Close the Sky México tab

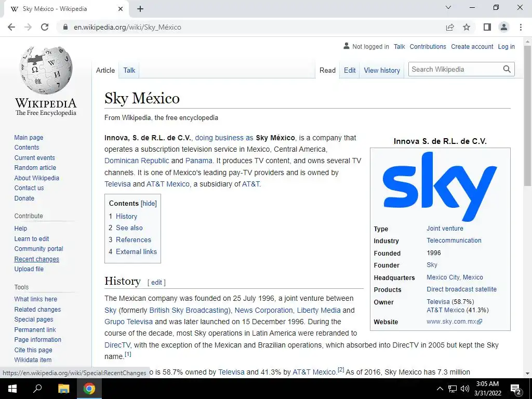(x=121, y=9)
